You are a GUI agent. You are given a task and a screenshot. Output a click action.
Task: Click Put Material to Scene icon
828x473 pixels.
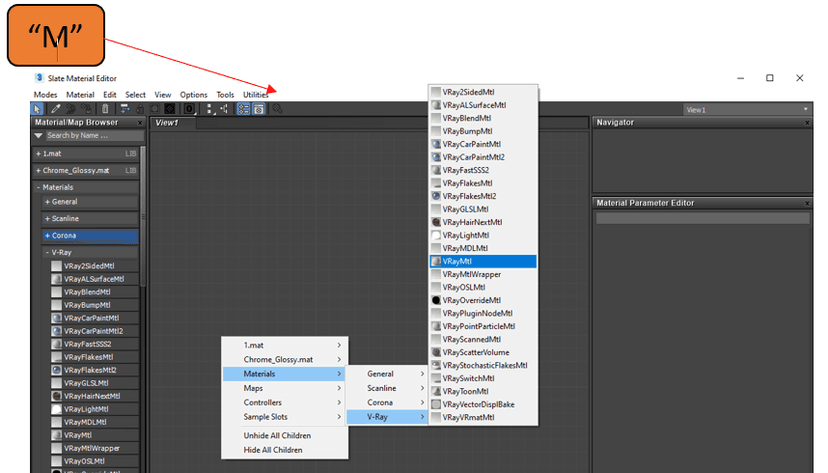[71, 109]
